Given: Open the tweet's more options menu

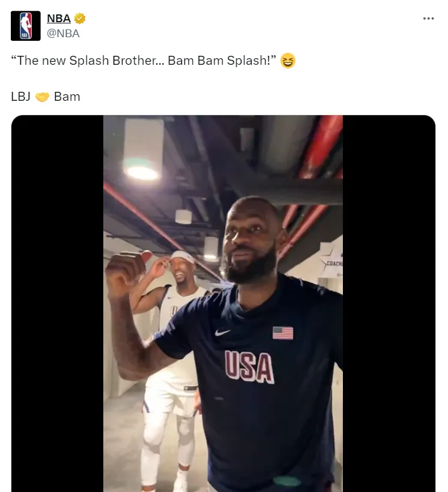Looking at the screenshot, I should pos(428,19).
